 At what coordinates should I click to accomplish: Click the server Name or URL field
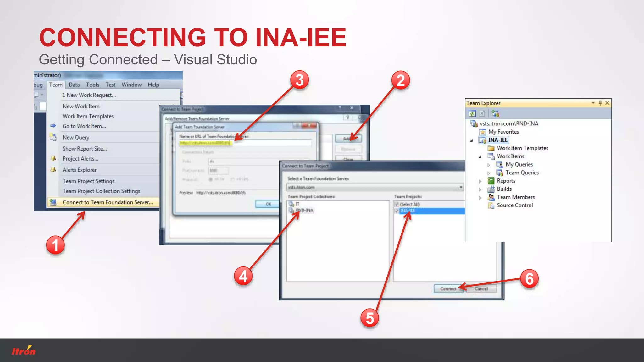[245, 143]
